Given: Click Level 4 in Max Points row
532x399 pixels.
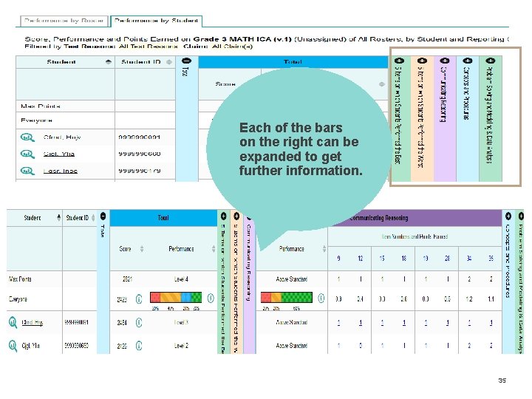Looking at the screenshot, I should click(x=181, y=279).
